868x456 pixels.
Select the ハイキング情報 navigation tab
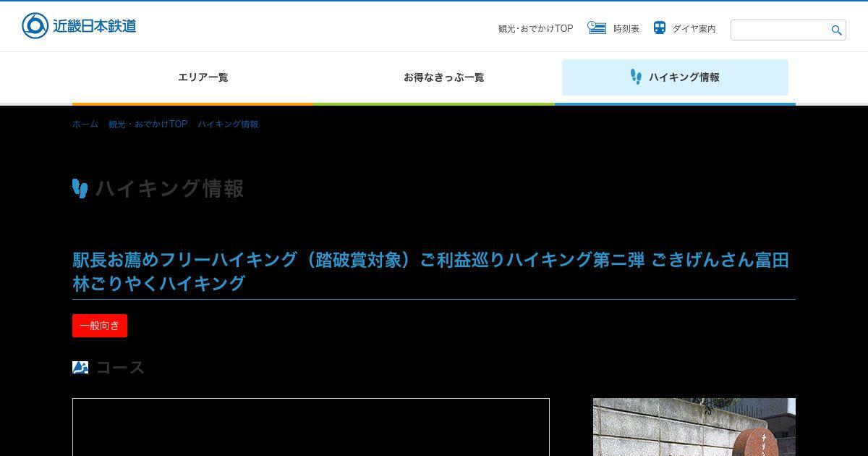(675, 77)
